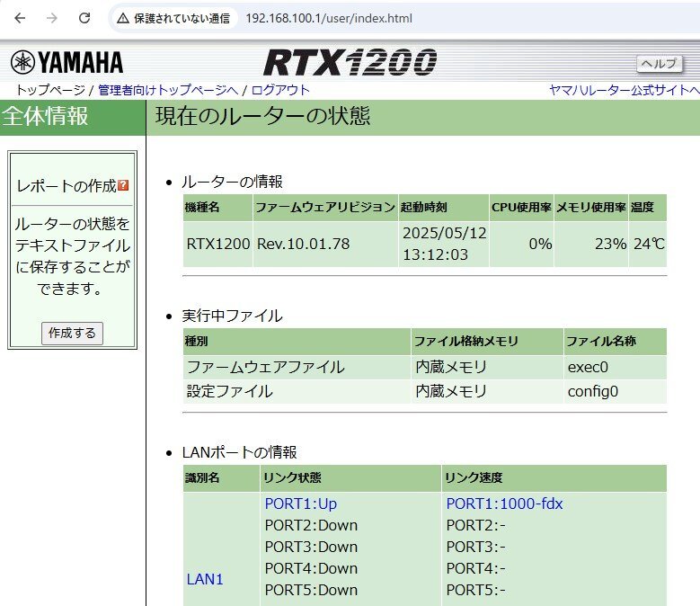This screenshot has width=700, height=606.
Task: Click PORT5:Down link status
Action: (311, 590)
